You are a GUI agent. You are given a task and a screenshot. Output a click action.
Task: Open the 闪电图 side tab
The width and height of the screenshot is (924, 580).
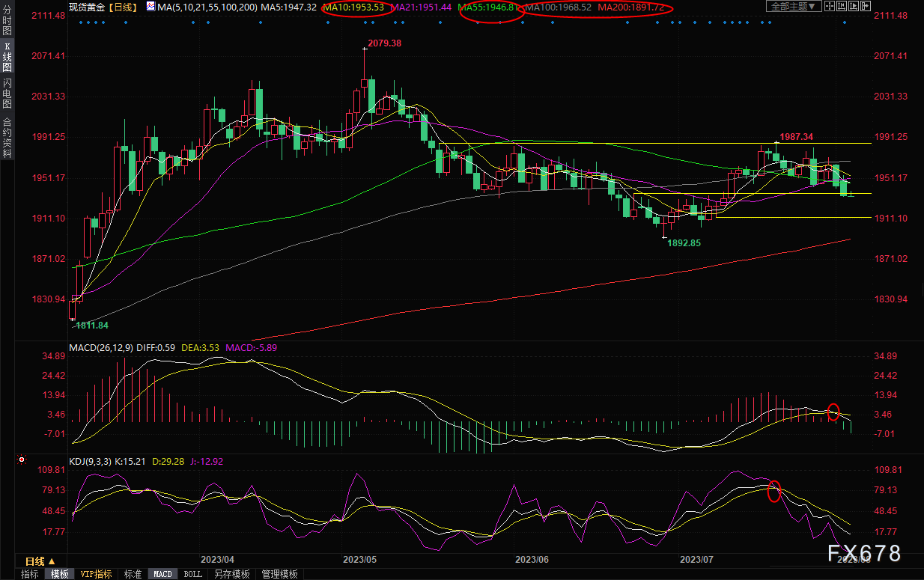pos(7,94)
